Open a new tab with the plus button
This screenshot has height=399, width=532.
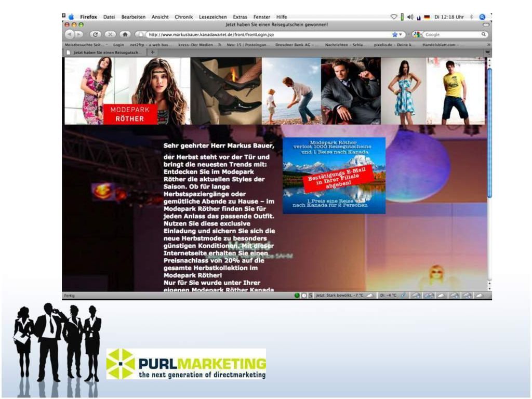click(x=153, y=52)
